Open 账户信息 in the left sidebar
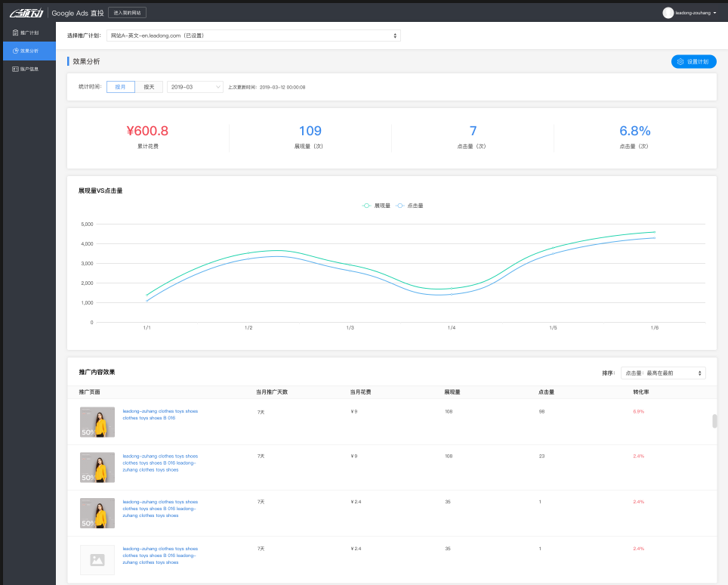Viewport: 728px width, 585px height. (29, 69)
